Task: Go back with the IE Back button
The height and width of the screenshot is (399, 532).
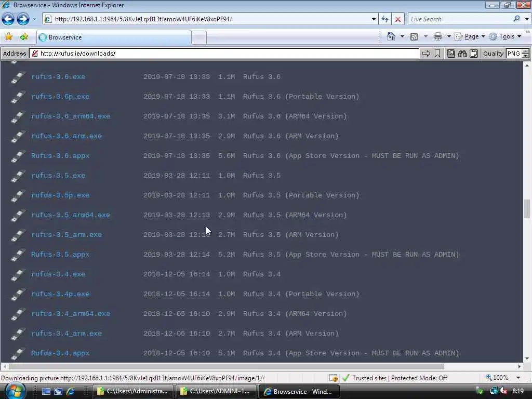Action: 8,19
